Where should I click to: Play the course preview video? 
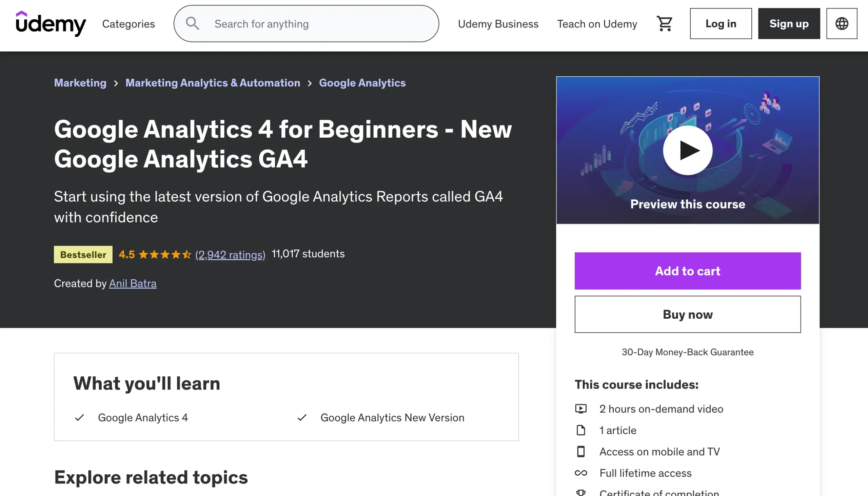(688, 150)
